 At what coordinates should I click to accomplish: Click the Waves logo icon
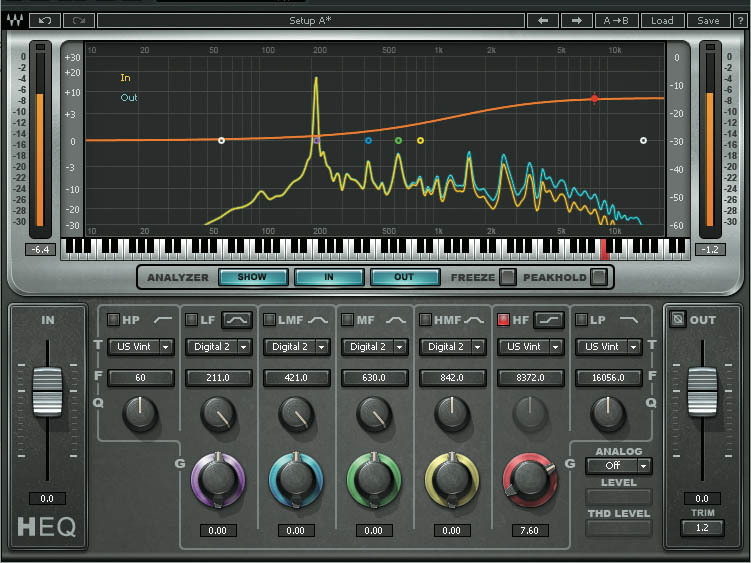(15, 20)
